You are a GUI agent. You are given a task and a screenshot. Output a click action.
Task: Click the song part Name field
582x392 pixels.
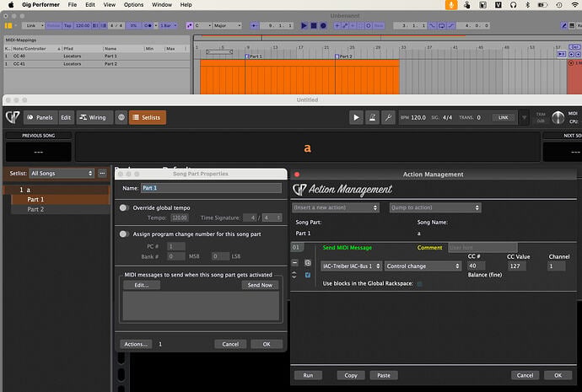tap(211, 188)
